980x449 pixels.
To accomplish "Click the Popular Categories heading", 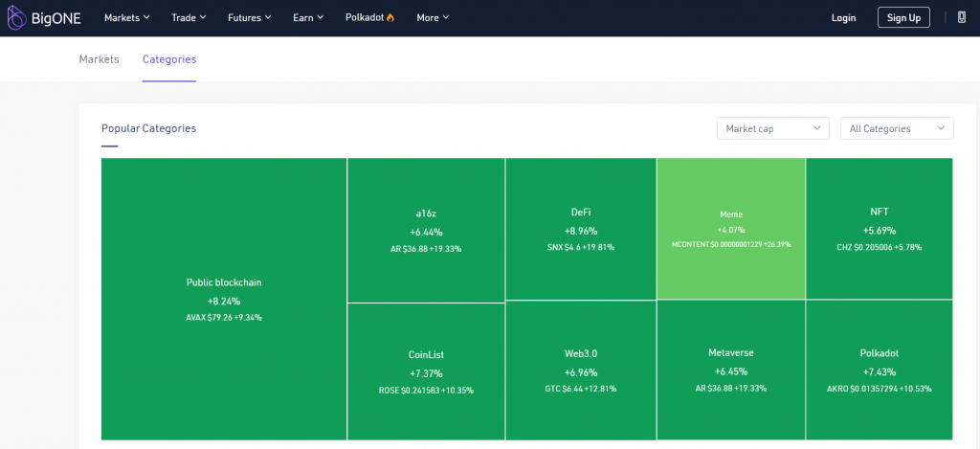I will click(x=148, y=128).
